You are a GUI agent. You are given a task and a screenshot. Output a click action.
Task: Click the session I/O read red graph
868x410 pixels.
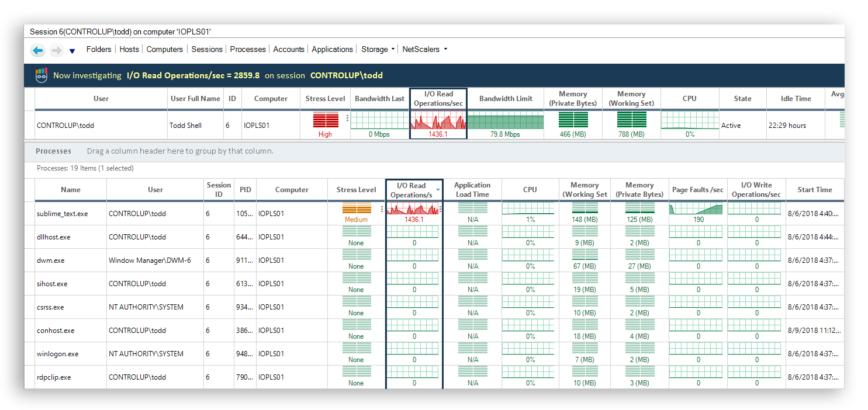click(x=438, y=120)
